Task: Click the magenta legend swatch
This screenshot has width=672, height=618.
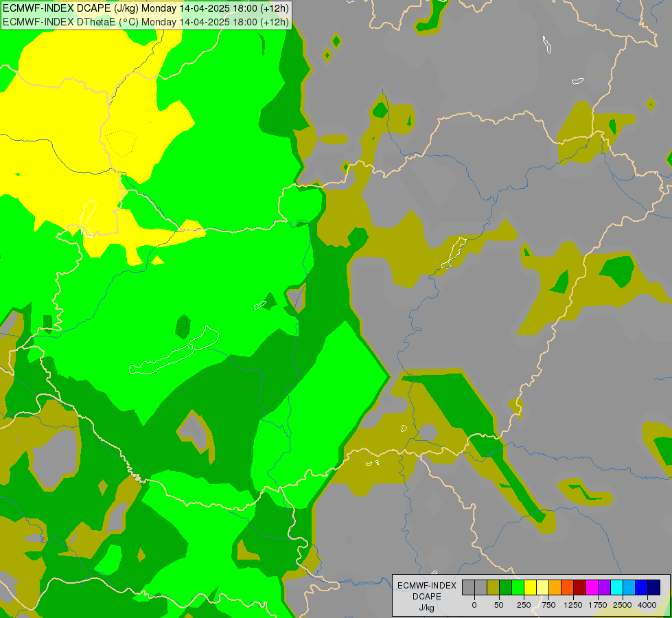Action: click(x=592, y=587)
